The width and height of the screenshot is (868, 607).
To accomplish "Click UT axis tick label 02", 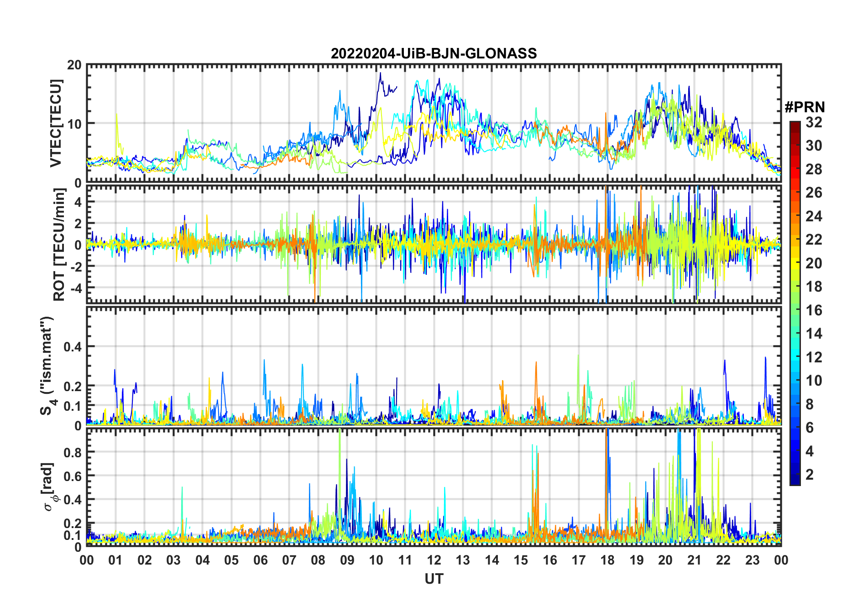I will click(145, 560).
